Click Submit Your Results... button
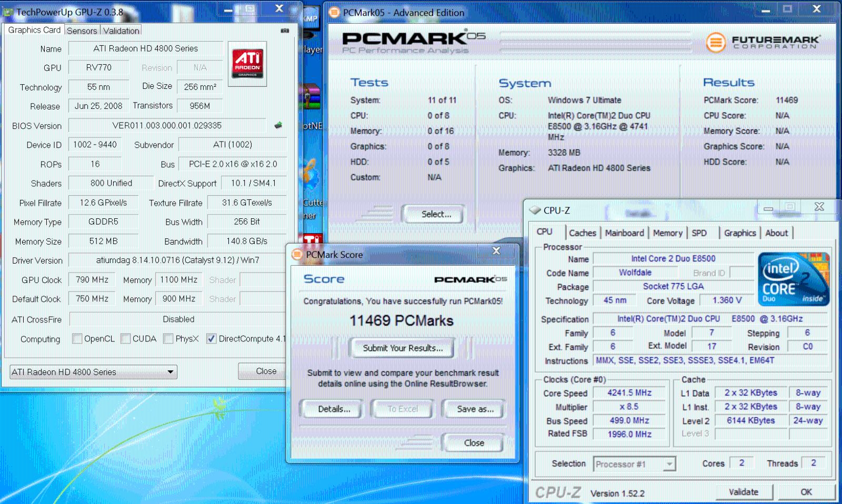 tap(402, 348)
